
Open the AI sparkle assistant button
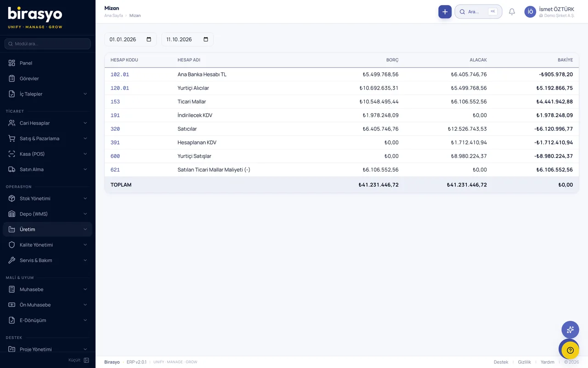[x=570, y=330]
